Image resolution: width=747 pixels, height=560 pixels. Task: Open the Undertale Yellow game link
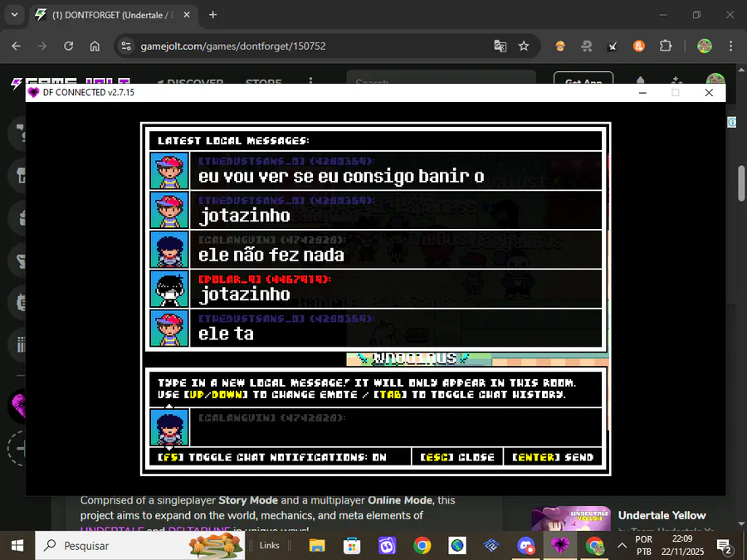(x=662, y=515)
